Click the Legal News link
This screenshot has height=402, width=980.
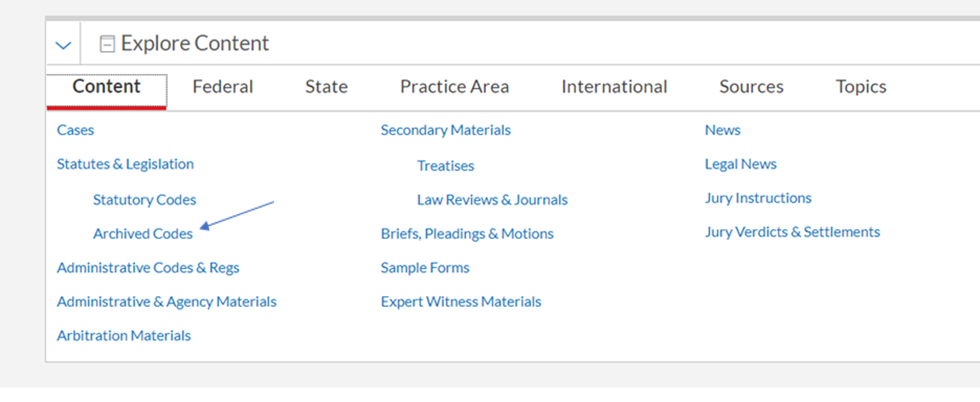pos(741,164)
